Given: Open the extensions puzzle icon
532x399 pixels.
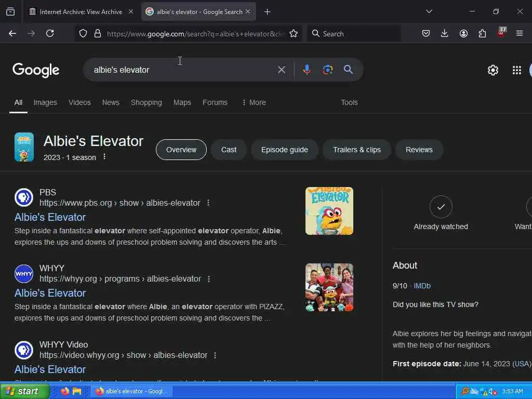Looking at the screenshot, I should click(482, 33).
